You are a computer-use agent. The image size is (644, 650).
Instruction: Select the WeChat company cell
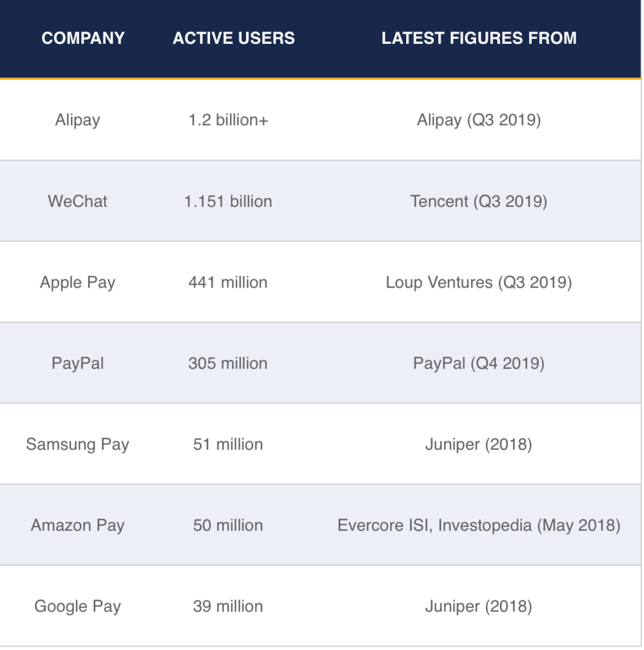tap(77, 201)
